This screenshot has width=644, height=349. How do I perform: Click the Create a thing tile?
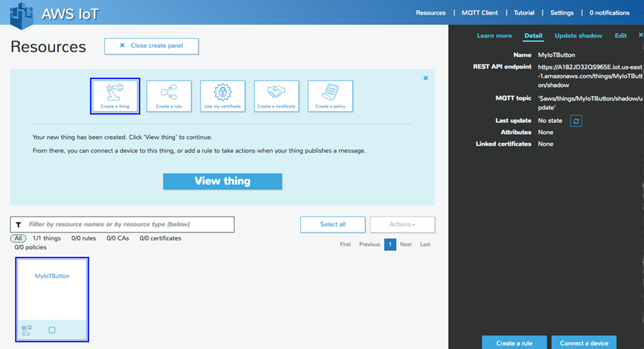coord(115,96)
